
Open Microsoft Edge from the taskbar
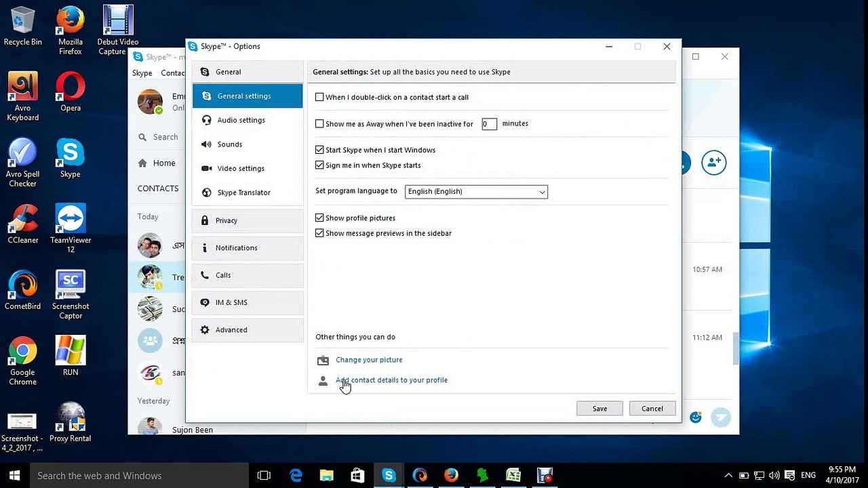296,476
